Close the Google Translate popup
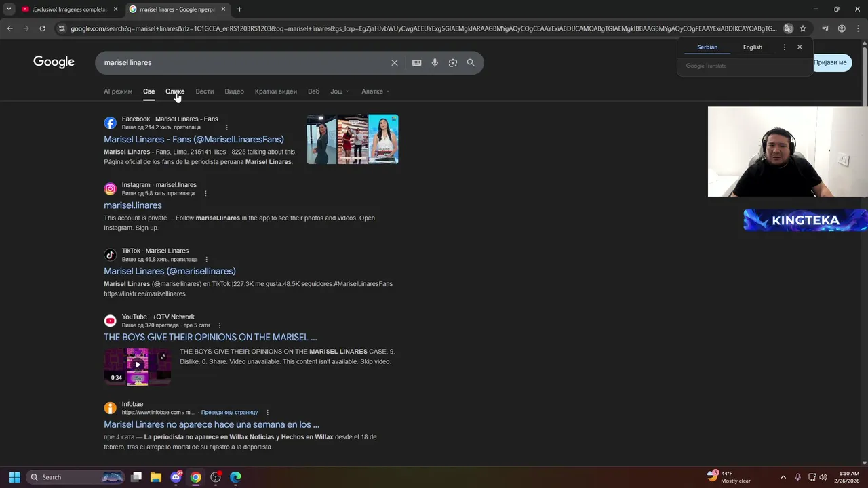Viewport: 868px width, 488px height. (800, 47)
